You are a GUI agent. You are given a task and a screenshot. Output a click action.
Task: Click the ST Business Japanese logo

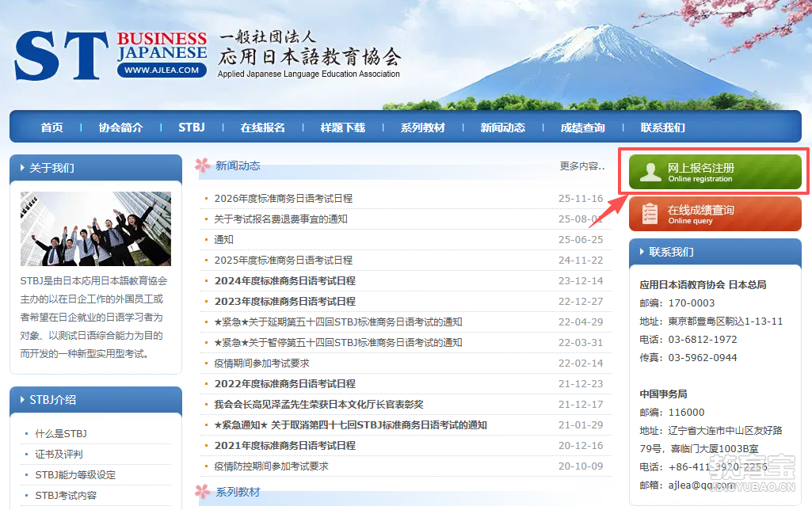111,55
